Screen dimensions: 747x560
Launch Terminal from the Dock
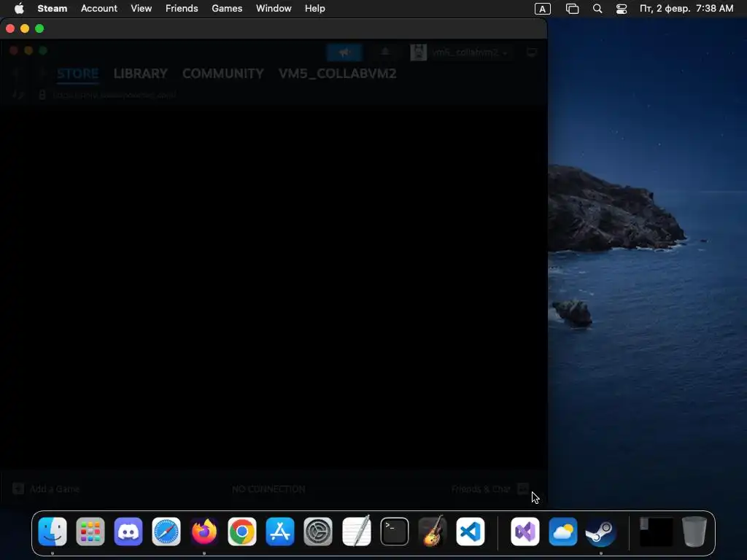395,532
